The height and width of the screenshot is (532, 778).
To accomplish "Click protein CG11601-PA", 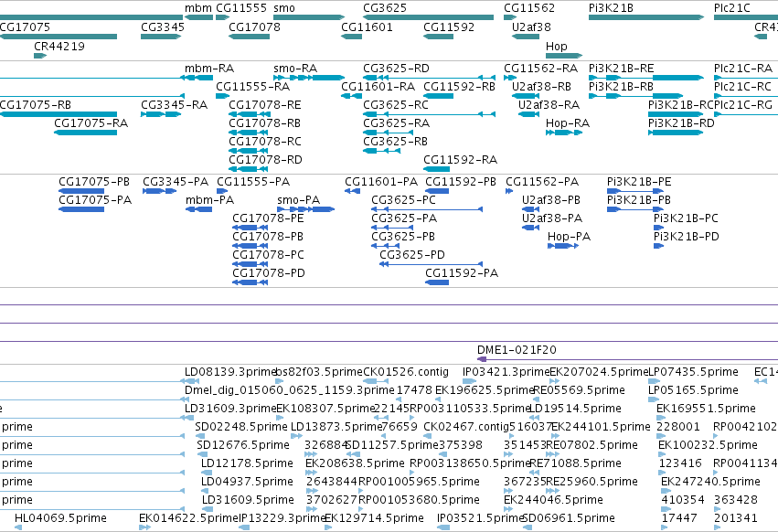I will [352, 191].
